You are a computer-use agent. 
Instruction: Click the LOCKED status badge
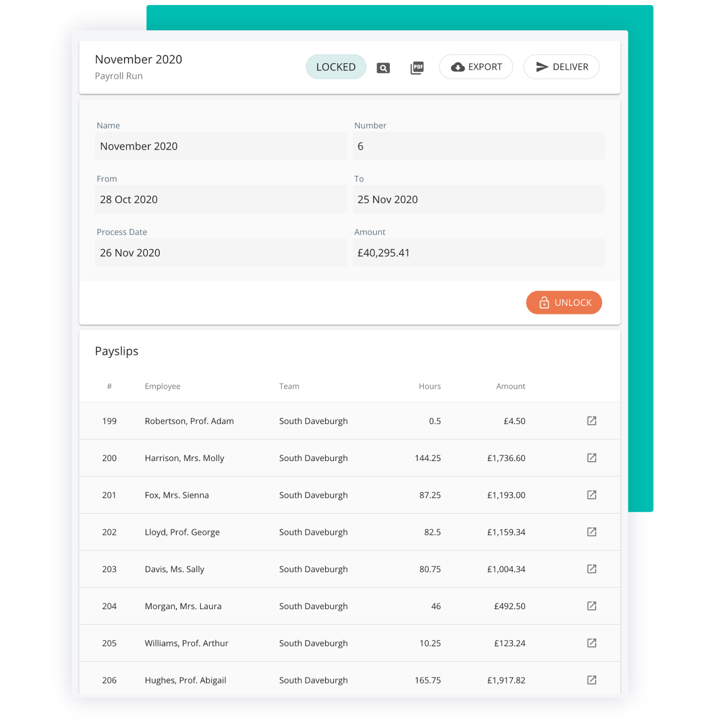tap(336, 67)
